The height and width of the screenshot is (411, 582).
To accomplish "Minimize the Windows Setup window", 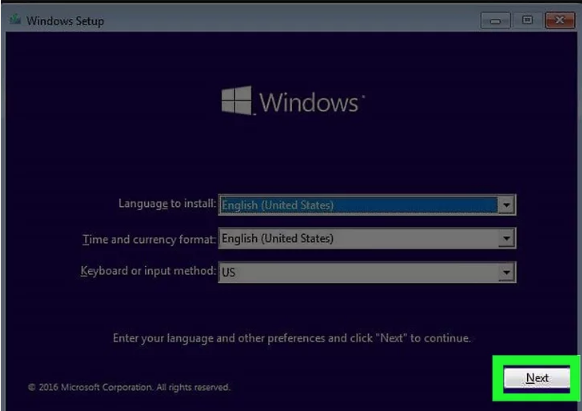I will 495,20.
